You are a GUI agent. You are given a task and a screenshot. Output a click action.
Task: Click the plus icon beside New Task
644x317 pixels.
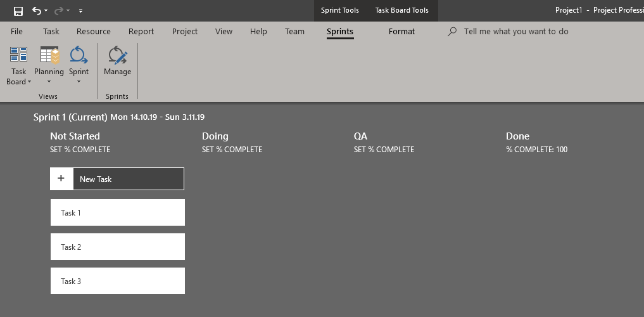click(x=61, y=179)
